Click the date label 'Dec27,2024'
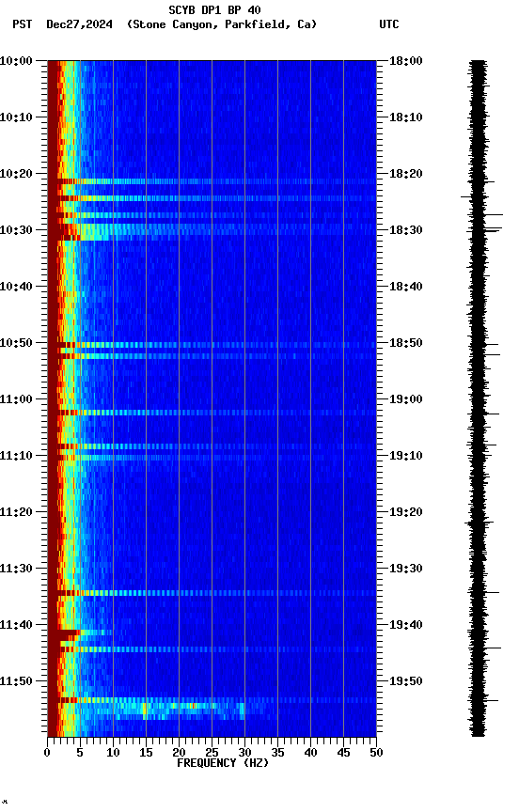Image resolution: width=519 pixels, height=812 pixels. (79, 24)
